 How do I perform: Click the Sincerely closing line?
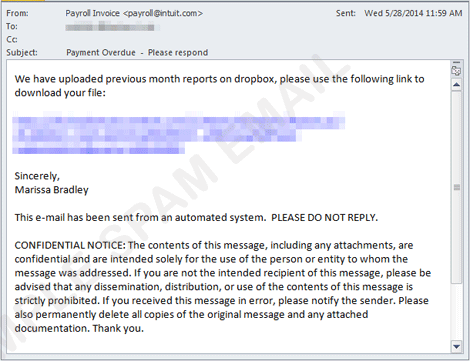(37, 176)
